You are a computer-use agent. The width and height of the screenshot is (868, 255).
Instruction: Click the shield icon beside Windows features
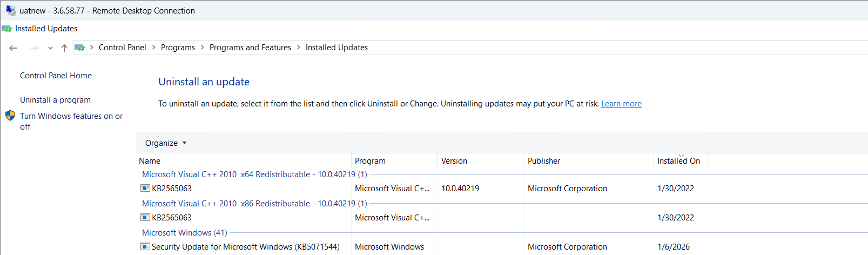[10, 116]
